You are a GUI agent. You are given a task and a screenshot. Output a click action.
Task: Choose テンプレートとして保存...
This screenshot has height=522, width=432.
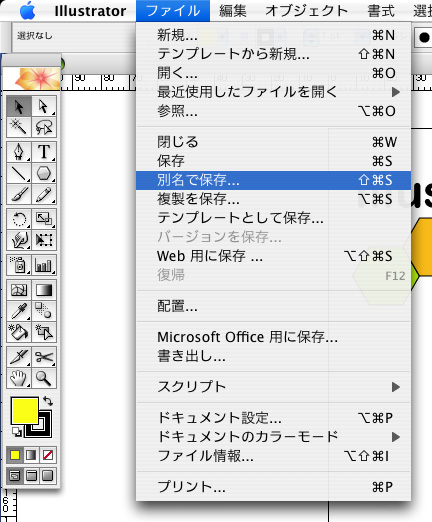click(x=273, y=218)
